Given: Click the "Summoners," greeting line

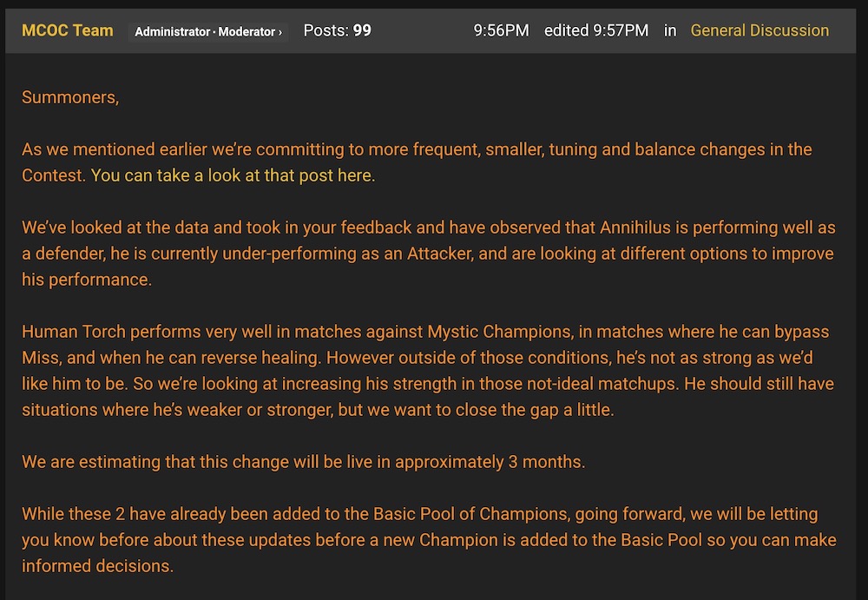Looking at the screenshot, I should point(70,97).
